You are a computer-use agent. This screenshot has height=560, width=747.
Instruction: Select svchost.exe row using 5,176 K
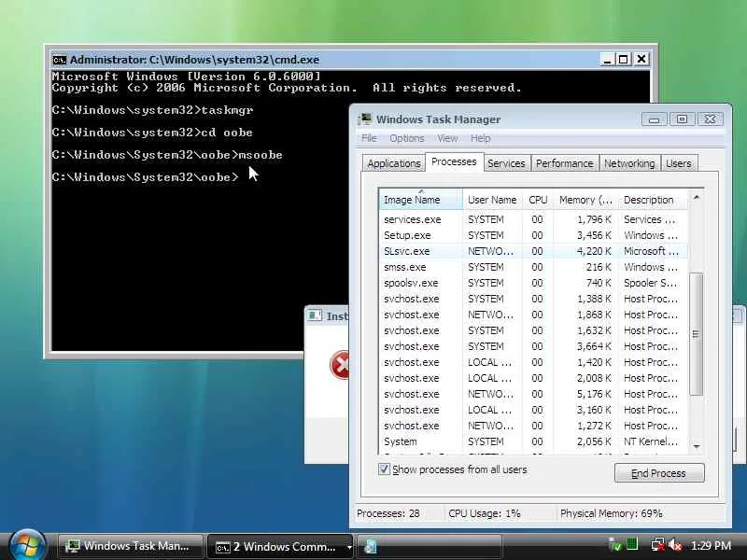click(533, 394)
